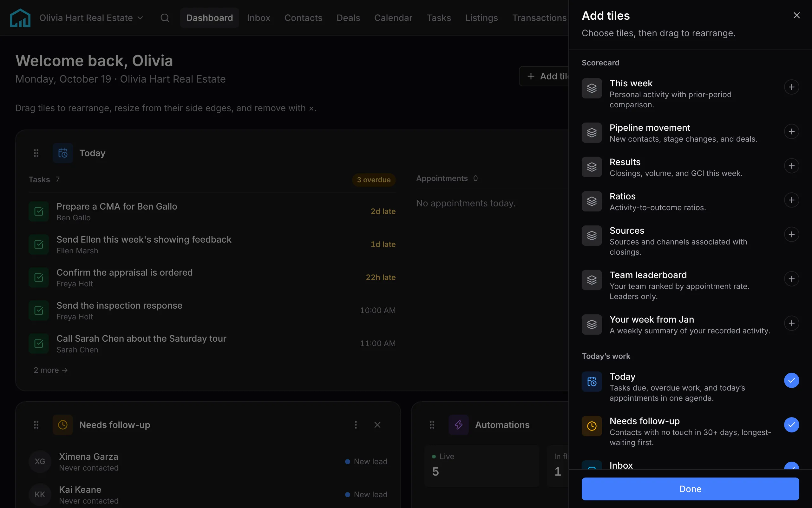The width and height of the screenshot is (812, 508).
Task: Add the Pipeline movement tile
Action: pos(791,131)
